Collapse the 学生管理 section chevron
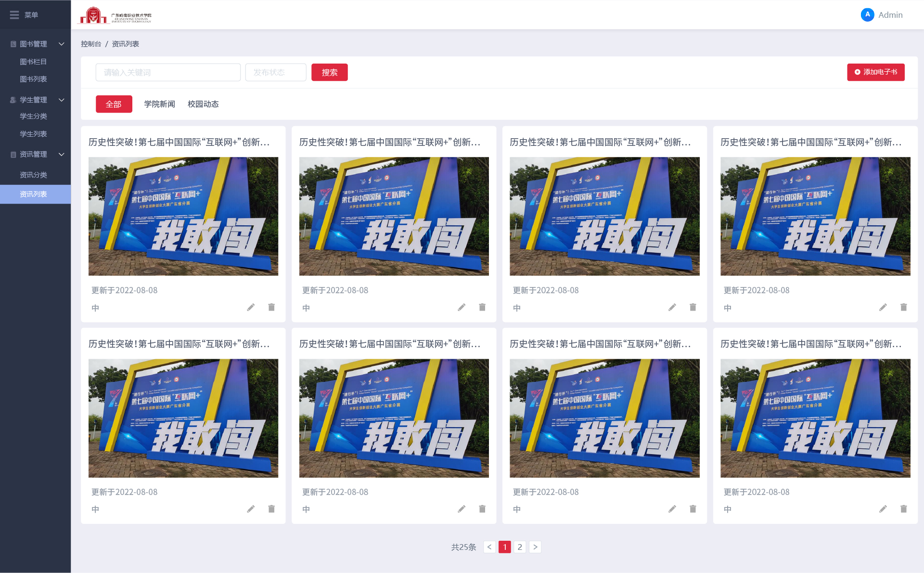 point(62,100)
